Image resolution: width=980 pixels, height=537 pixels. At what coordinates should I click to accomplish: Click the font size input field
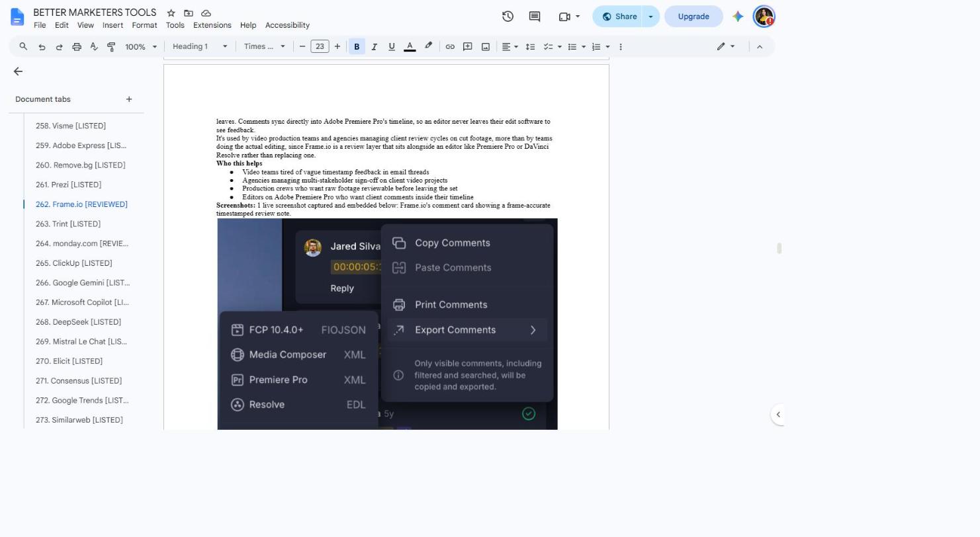tap(320, 46)
